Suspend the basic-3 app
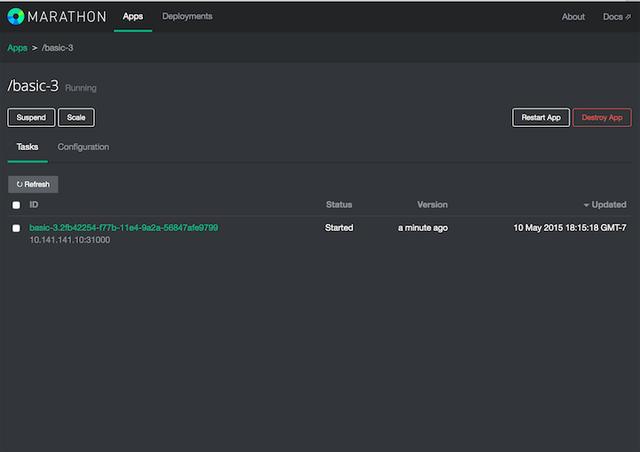The width and height of the screenshot is (640, 452). [x=31, y=118]
